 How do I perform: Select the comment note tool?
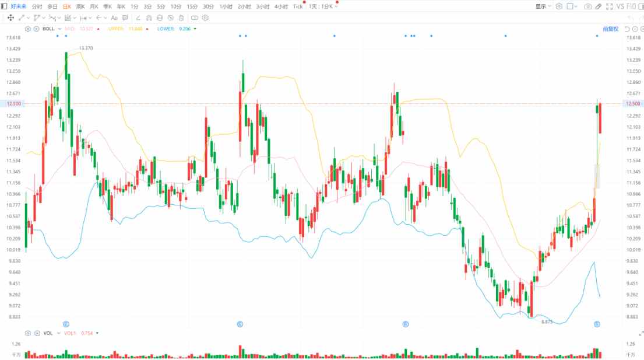point(125,18)
